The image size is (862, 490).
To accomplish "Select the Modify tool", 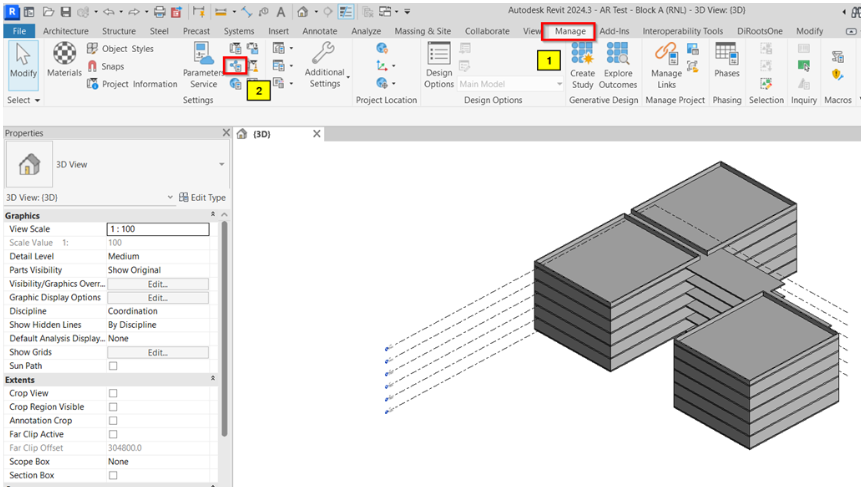I will click(x=22, y=61).
